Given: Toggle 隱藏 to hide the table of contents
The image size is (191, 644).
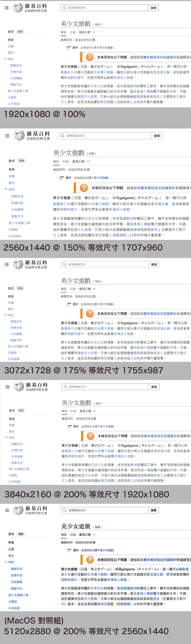Looking at the screenshot, I should (20, 32).
